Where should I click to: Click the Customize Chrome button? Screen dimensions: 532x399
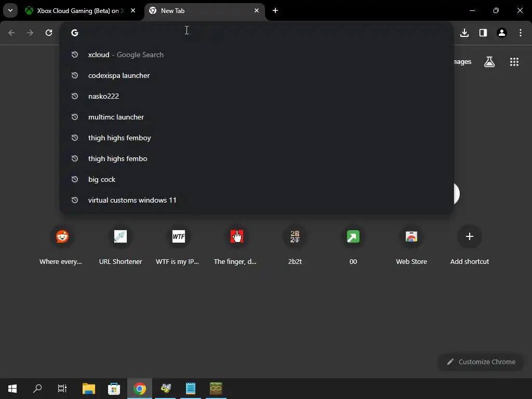(481, 362)
